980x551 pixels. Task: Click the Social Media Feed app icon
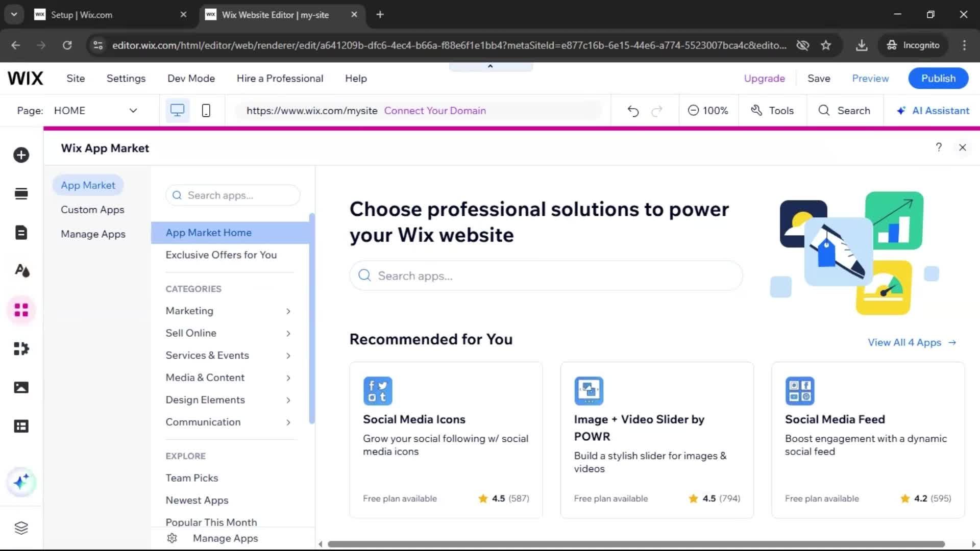point(800,391)
